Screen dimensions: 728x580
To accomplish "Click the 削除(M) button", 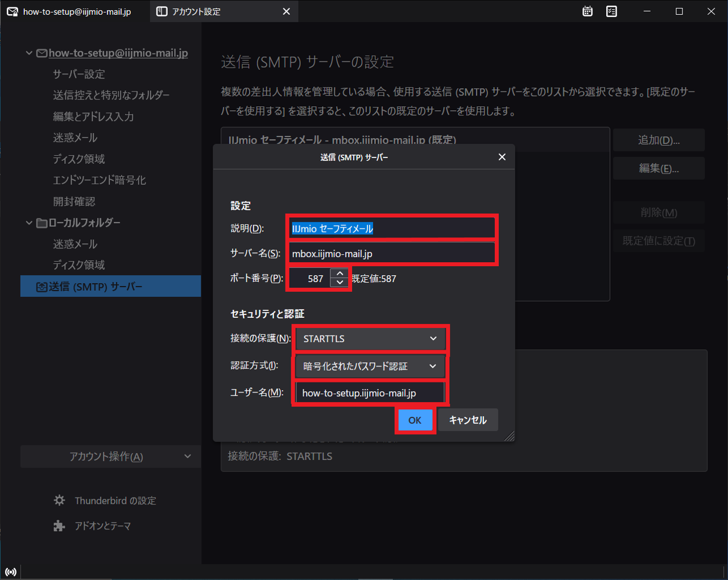I will coord(659,213).
